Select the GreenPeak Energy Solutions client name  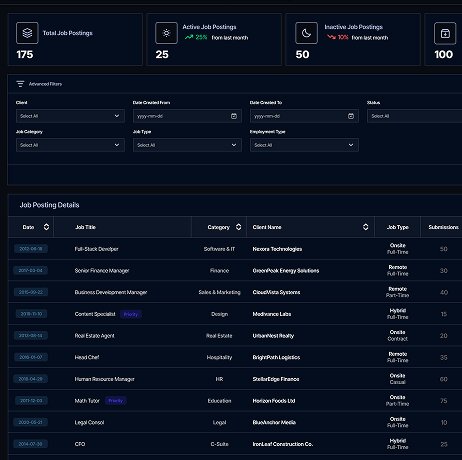(x=286, y=271)
